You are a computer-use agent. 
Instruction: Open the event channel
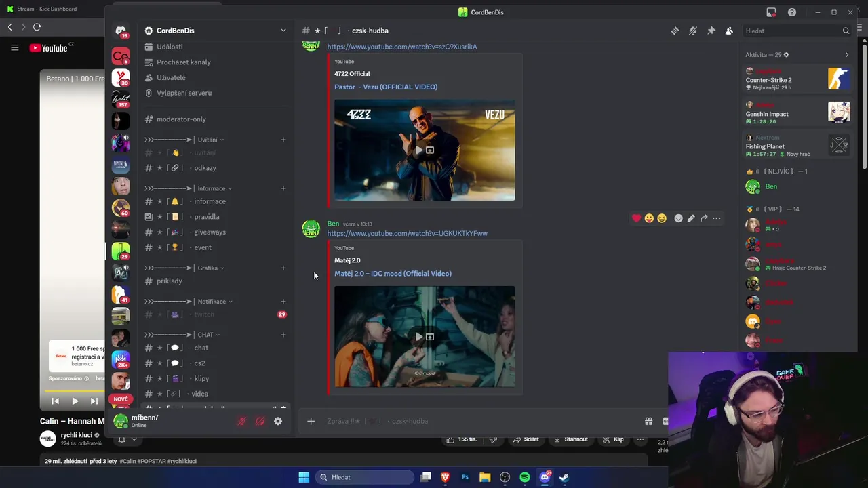(x=203, y=247)
